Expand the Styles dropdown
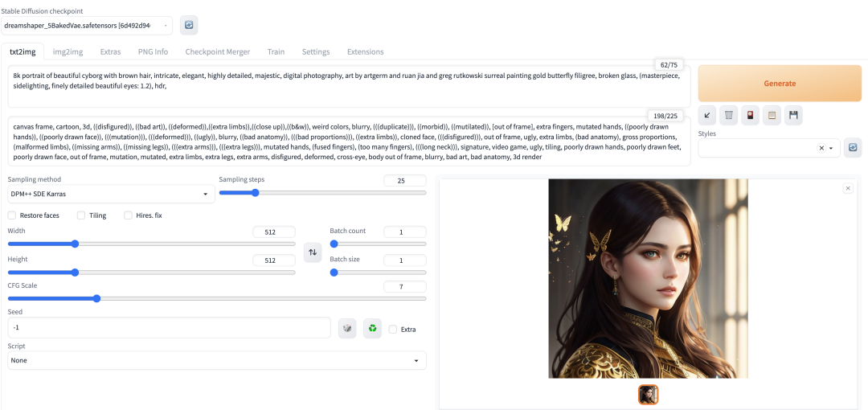Image resolution: width=868 pixels, height=410 pixels. (x=769, y=148)
